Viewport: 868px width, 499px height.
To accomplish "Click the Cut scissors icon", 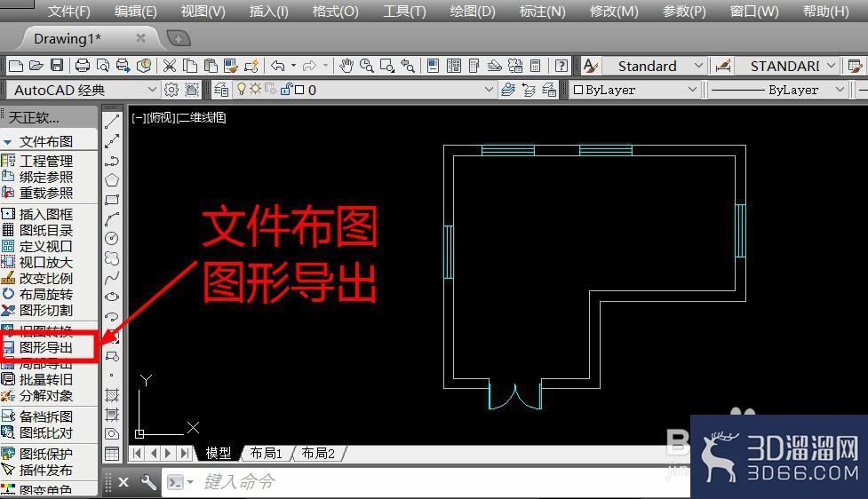I will 170,66.
